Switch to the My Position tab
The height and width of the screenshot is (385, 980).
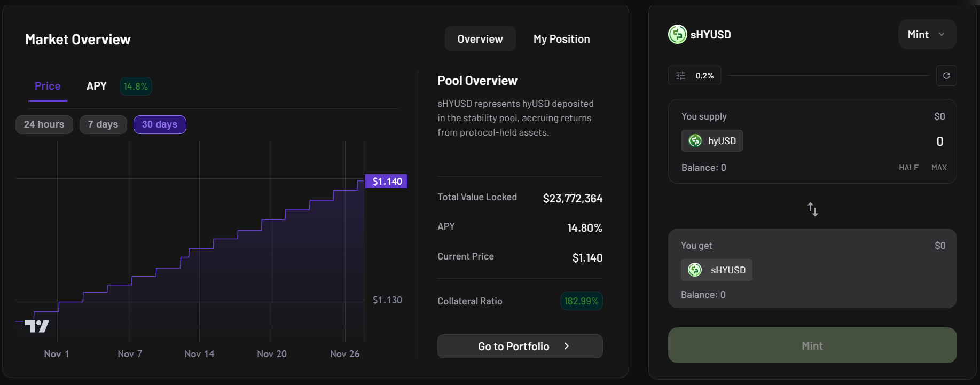561,39
